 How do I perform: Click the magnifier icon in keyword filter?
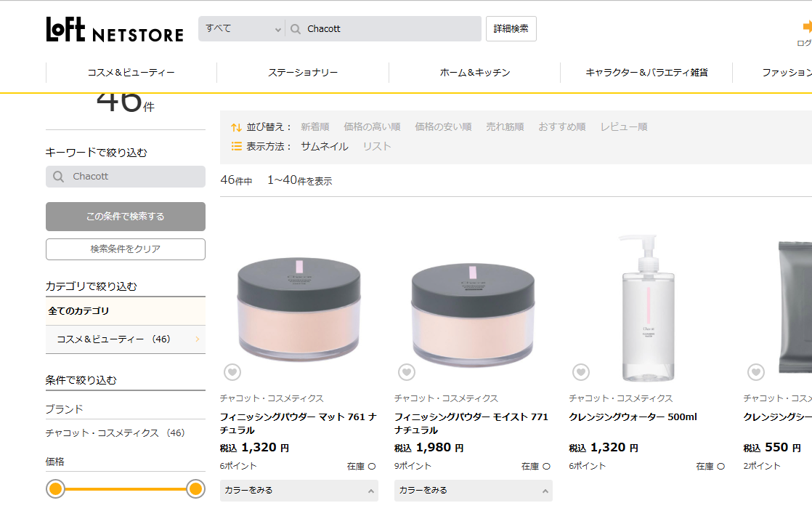point(59,177)
